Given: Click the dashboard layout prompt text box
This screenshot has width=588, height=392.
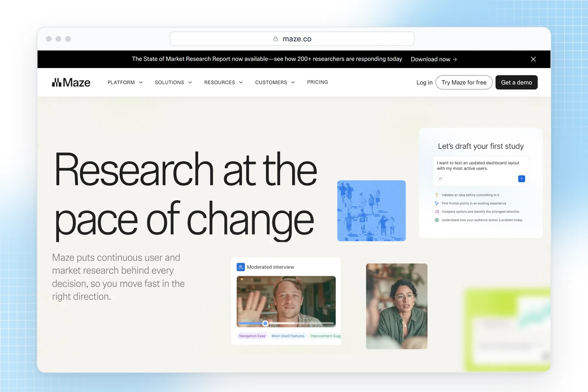Looking at the screenshot, I should (x=481, y=171).
